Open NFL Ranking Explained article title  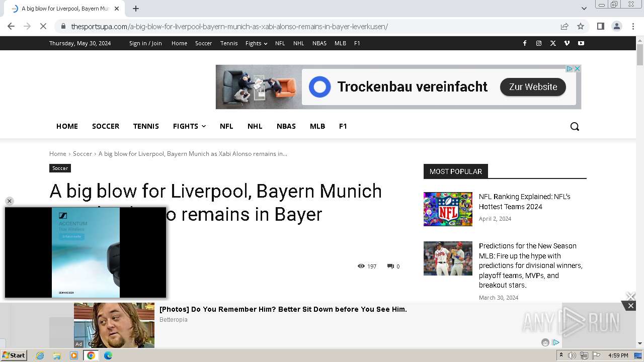(524, 202)
